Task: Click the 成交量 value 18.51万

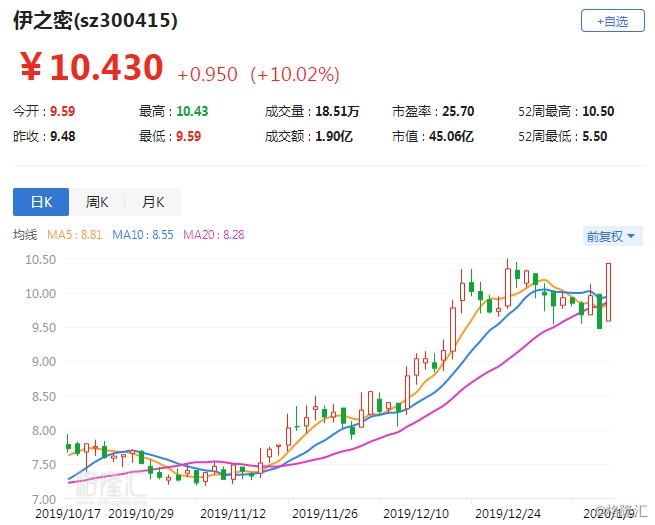Action: tap(337, 112)
